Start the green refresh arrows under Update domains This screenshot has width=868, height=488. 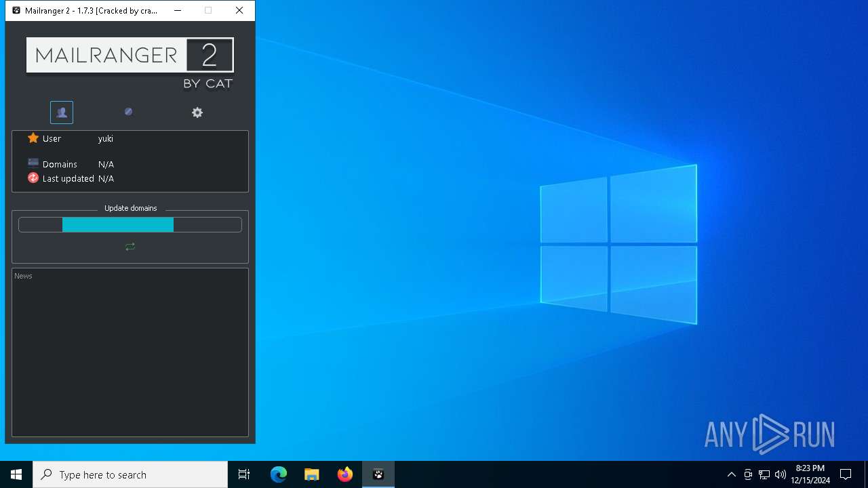(x=130, y=247)
